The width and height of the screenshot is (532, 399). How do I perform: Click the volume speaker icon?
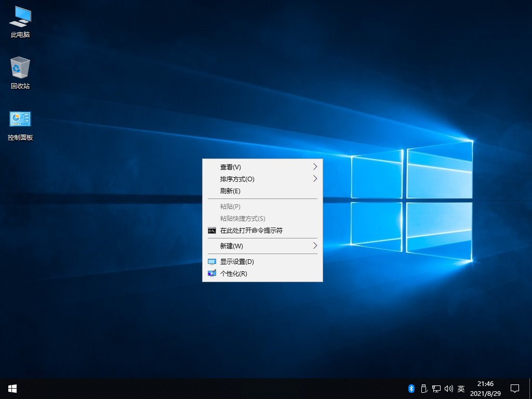coord(448,388)
